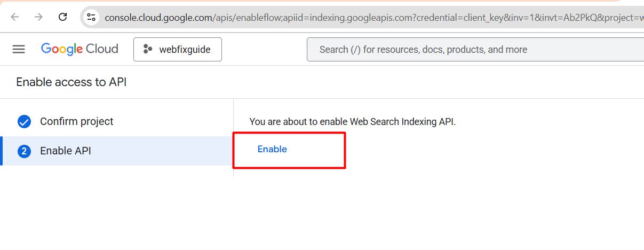Click the number 2 step circle icon
The image size is (644, 250).
coord(24,151)
